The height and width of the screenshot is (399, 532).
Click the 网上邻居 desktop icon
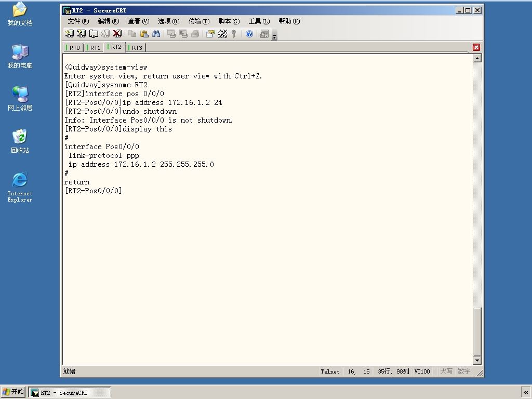coord(20,99)
